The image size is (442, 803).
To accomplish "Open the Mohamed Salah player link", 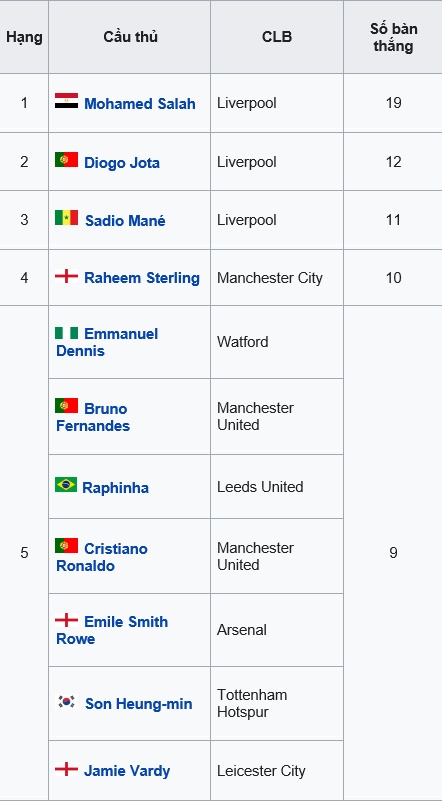I will click(x=140, y=103).
